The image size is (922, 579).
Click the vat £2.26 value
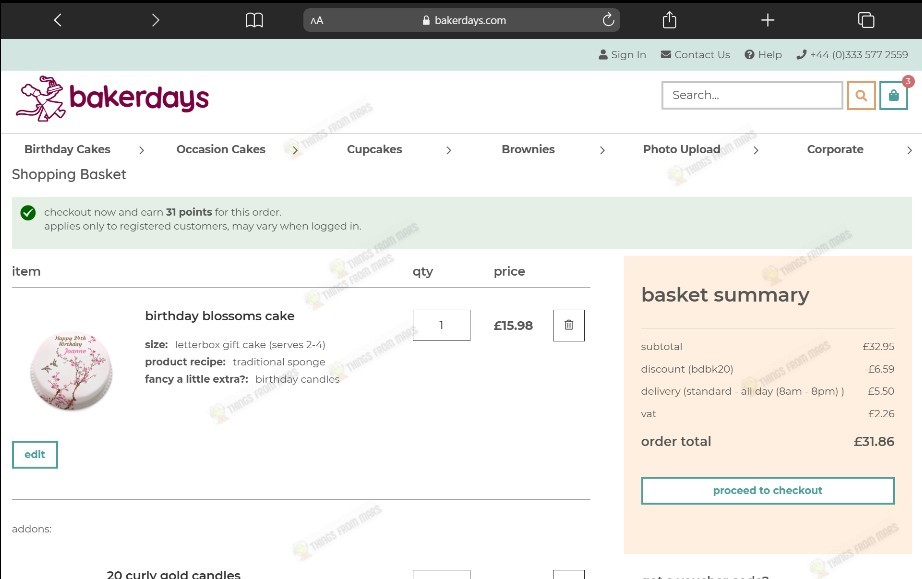881,414
